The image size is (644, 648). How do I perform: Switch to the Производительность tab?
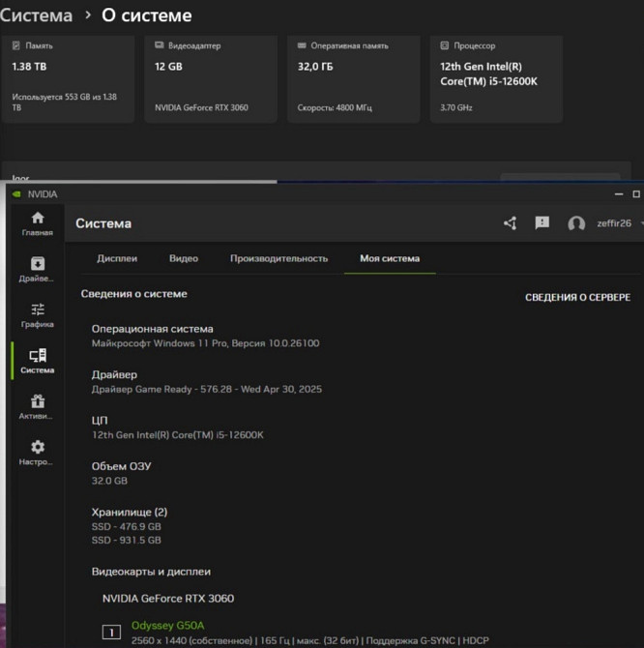tap(278, 258)
